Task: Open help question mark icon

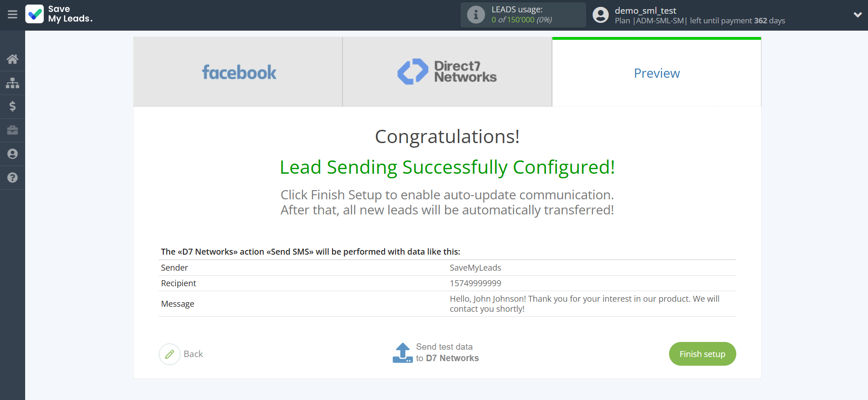Action: (x=12, y=178)
